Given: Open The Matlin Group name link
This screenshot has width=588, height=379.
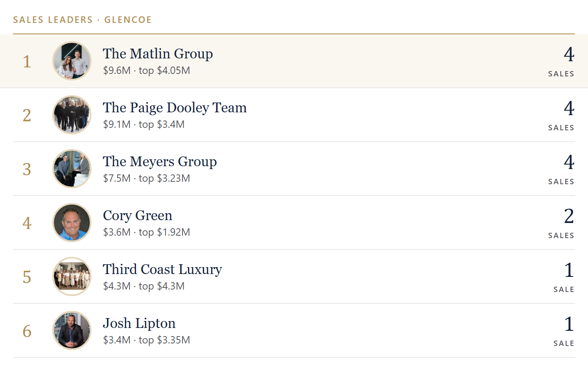Looking at the screenshot, I should (x=158, y=54).
